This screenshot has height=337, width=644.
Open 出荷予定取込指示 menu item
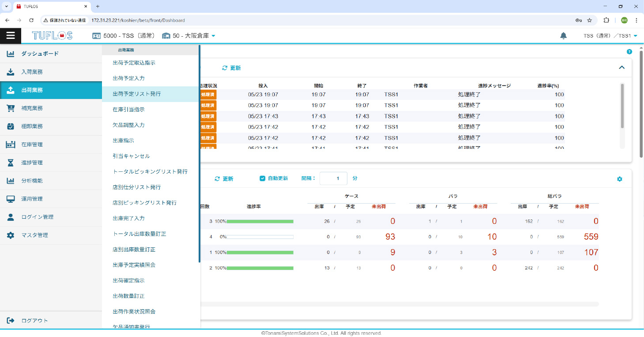pyautogui.click(x=134, y=63)
